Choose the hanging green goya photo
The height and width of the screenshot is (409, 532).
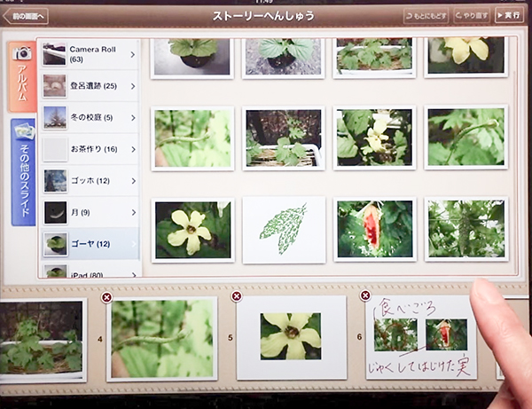pos(466,229)
